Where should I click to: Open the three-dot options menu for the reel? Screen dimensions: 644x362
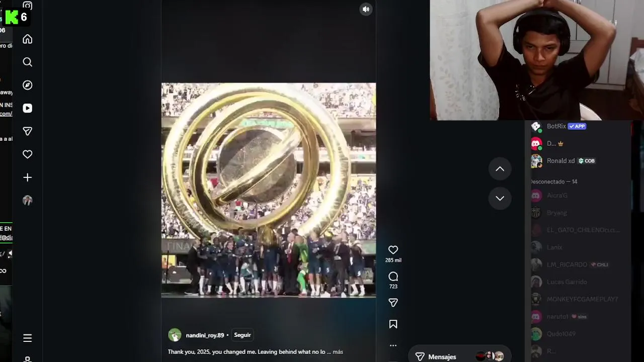tap(393, 345)
